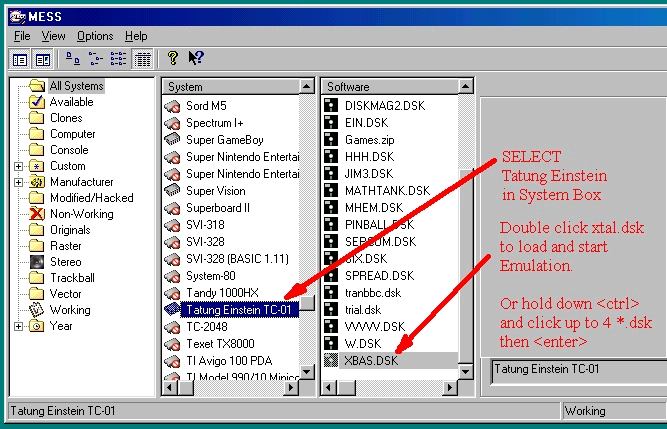Image resolution: width=667 pixels, height=429 pixels.
Task: Open the Help menu
Action: click(136, 36)
